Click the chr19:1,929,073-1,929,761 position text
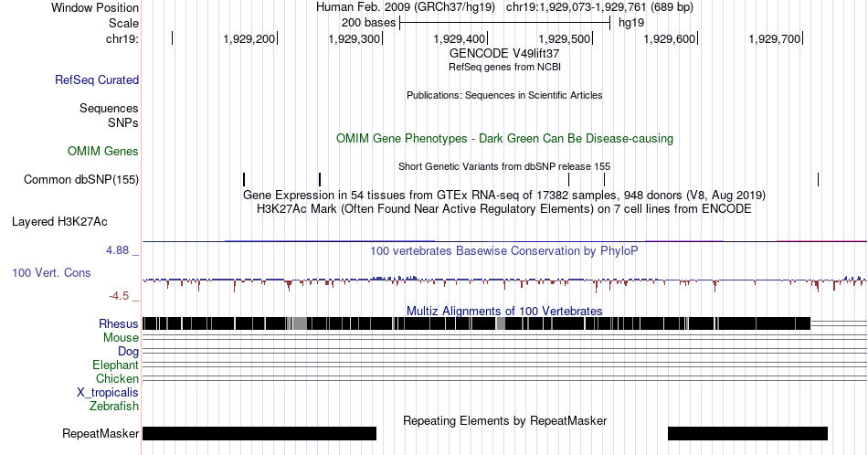Image resolution: width=868 pixels, height=455 pixels. [599, 7]
